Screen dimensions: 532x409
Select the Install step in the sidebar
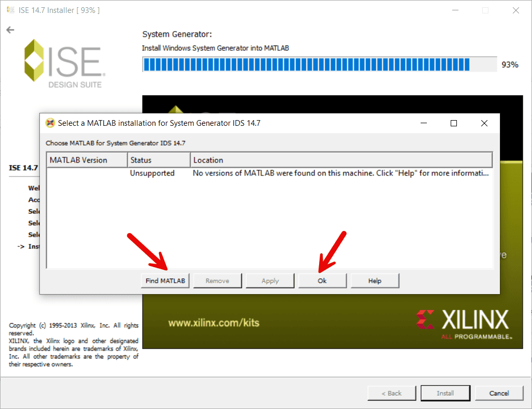[x=32, y=246]
